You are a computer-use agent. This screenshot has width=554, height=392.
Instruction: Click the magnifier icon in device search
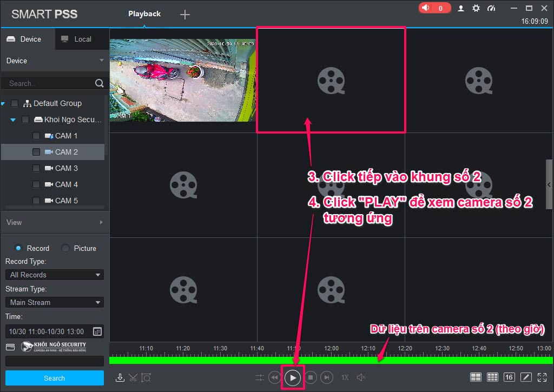[100, 83]
